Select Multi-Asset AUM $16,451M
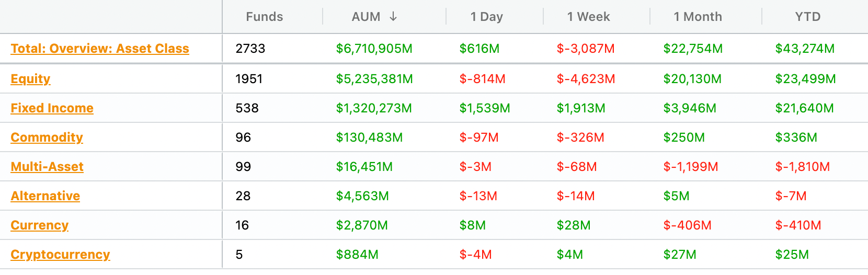Image resolution: width=868 pixels, height=275 pixels. click(x=364, y=167)
